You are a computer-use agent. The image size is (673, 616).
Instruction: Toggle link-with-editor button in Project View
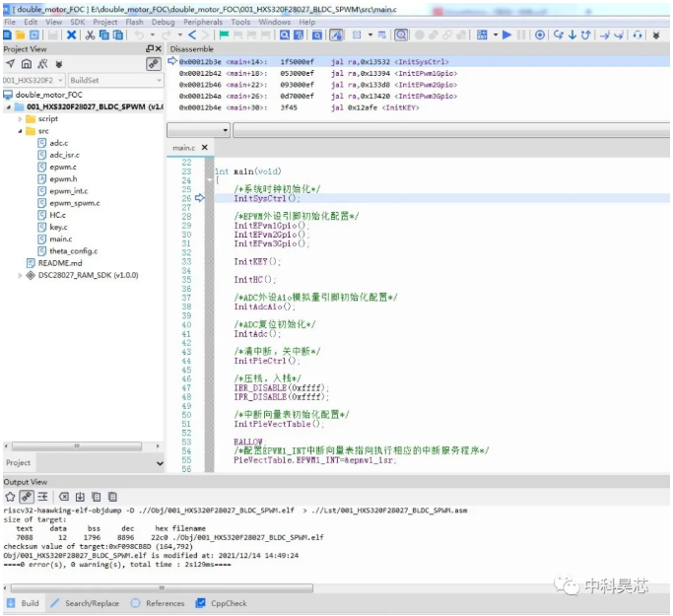[154, 64]
